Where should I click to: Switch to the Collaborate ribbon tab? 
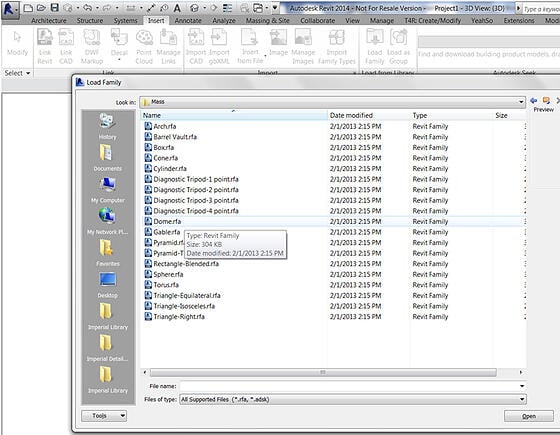pyautogui.click(x=318, y=21)
